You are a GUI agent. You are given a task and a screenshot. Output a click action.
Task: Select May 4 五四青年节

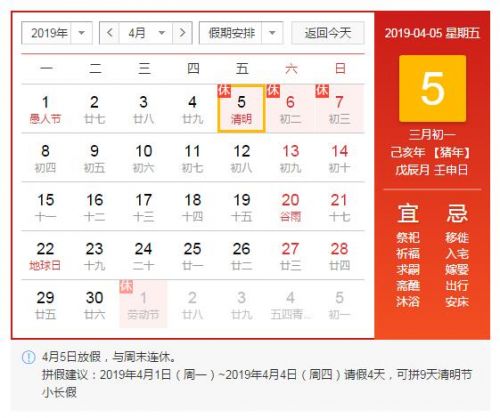[290, 305]
